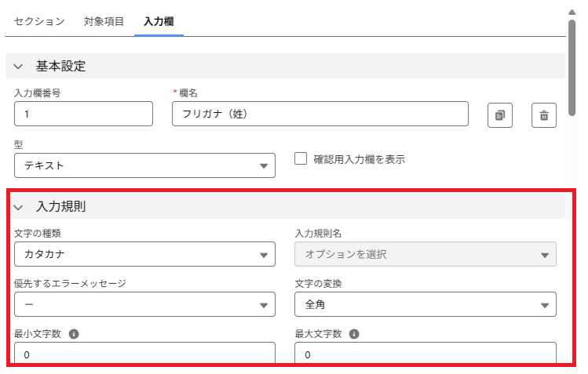
Task: Select the 入力欄 tab
Action: (x=159, y=21)
